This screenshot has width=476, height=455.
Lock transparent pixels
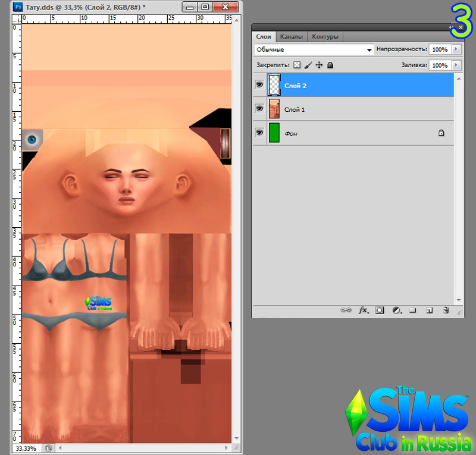coord(297,65)
